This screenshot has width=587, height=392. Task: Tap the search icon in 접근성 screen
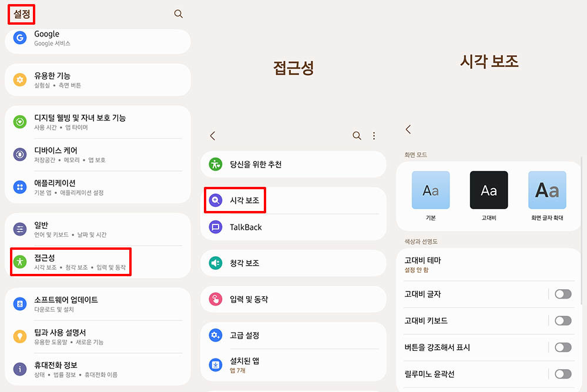click(357, 136)
